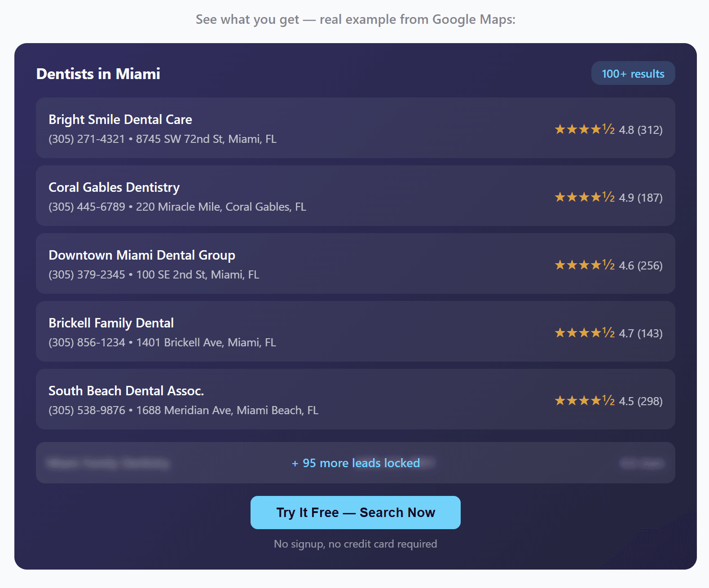Click the phone number (305) 271-4321
Screen dimensions: 709x588
tap(87, 139)
